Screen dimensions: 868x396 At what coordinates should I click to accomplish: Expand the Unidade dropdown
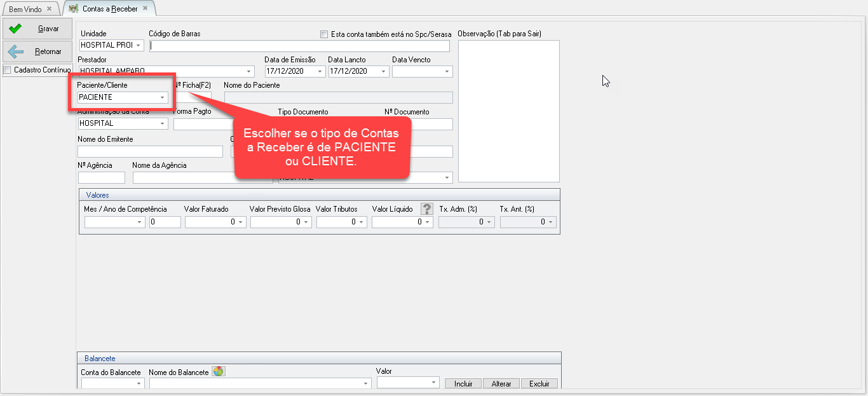pos(138,46)
